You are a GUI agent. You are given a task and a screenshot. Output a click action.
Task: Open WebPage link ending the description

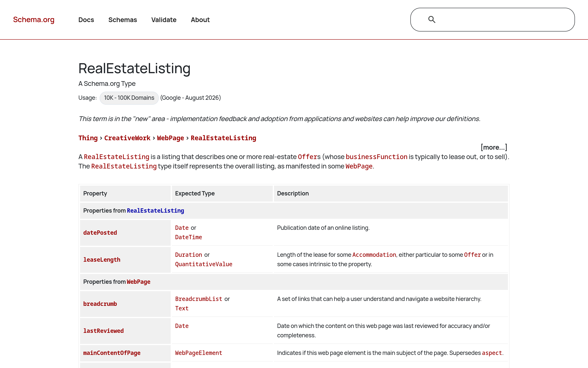click(359, 166)
